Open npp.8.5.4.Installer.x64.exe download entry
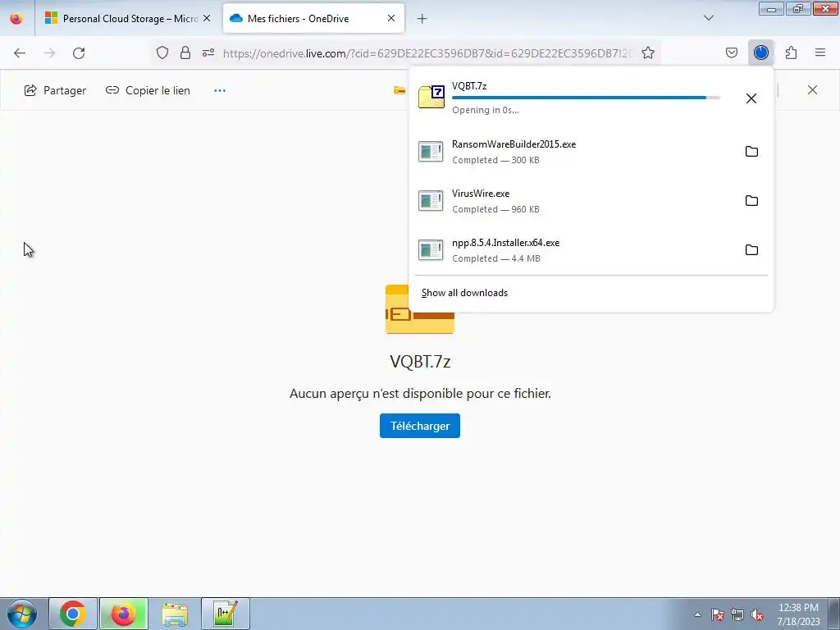Screen dimensions: 840x630 (x=573, y=250)
